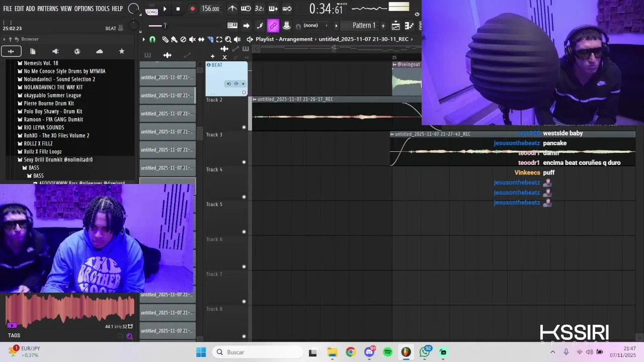
Task: Expand the NOLANDAVINCI THE WAY KIT folder
Action: pos(50,87)
